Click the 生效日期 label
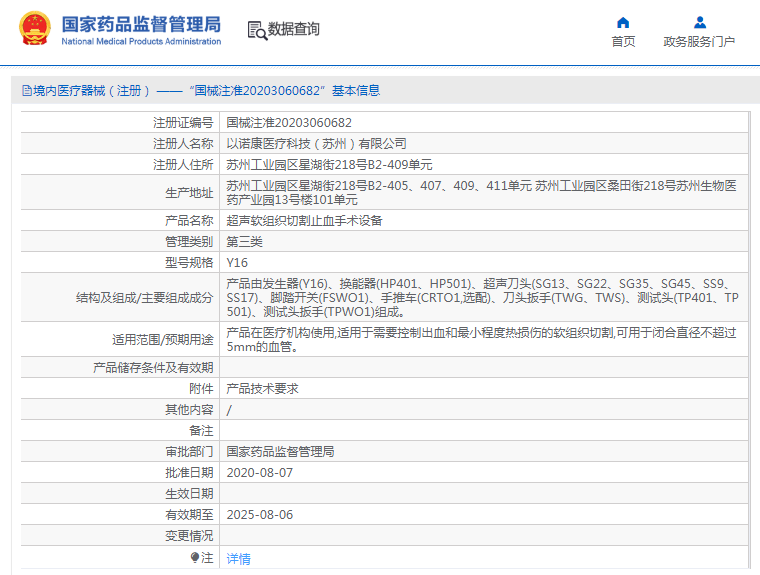Image resolution: width=760 pixels, height=575 pixels. tap(189, 494)
